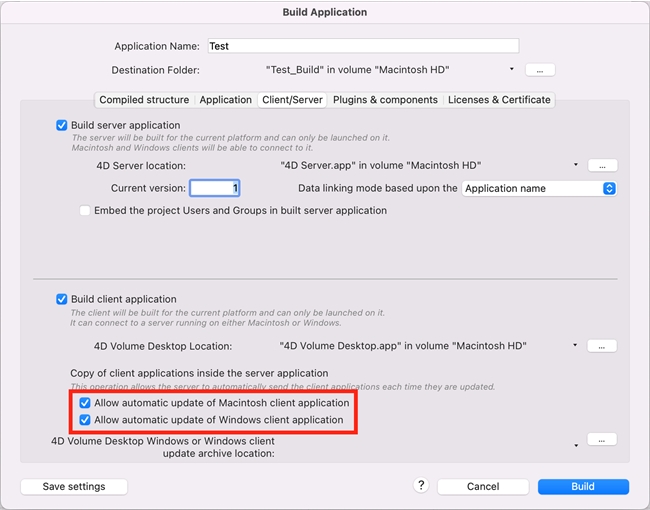Select the Plugins & components tab
650x510 pixels.
[x=385, y=100]
